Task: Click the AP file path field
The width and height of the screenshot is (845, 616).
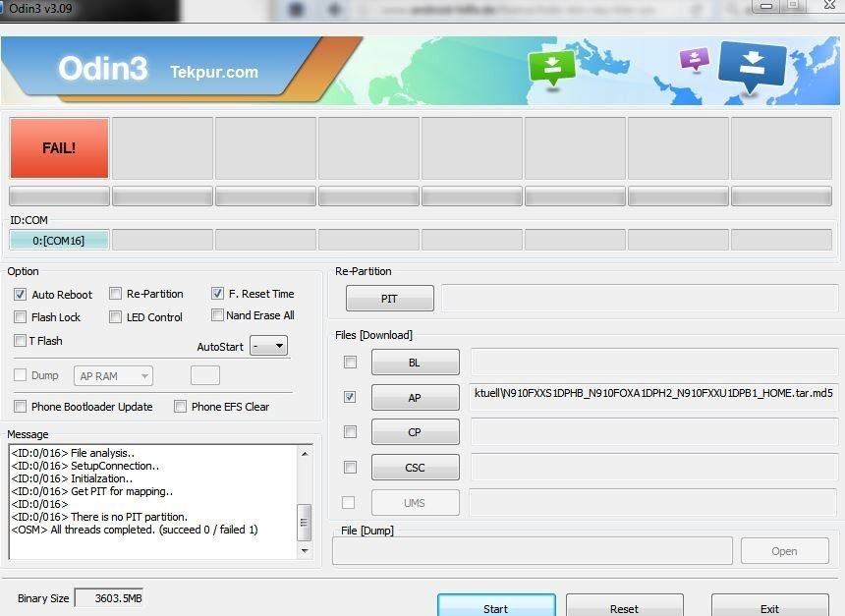Action: 653,397
